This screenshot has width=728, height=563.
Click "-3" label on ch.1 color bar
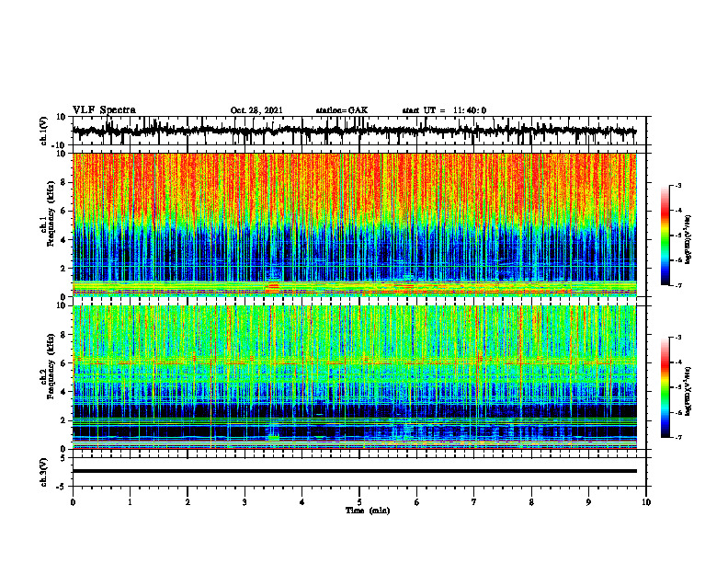click(678, 185)
